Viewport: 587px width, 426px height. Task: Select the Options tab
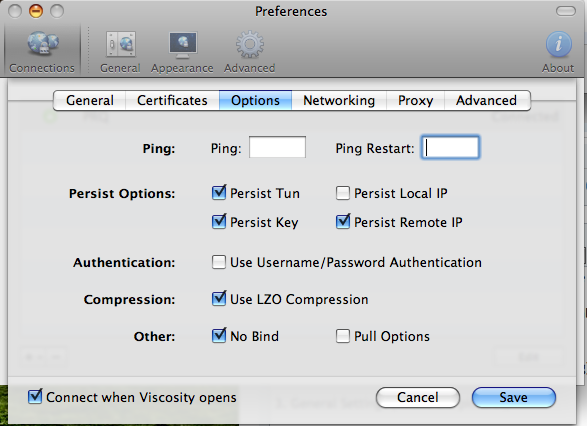click(255, 100)
